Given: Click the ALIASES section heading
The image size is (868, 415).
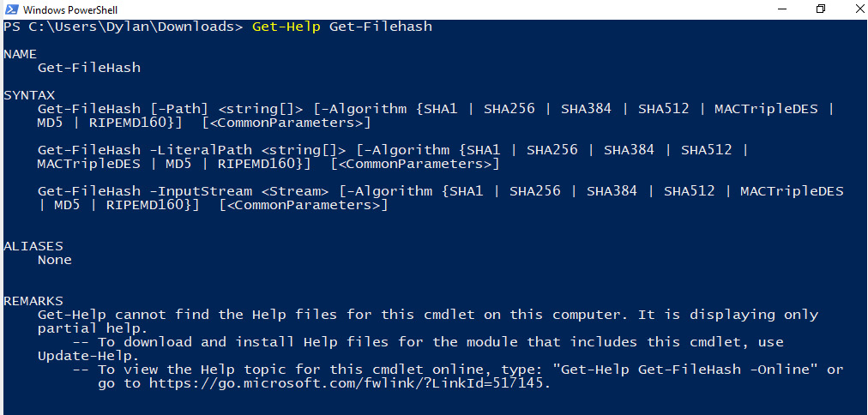Looking at the screenshot, I should coord(33,246).
